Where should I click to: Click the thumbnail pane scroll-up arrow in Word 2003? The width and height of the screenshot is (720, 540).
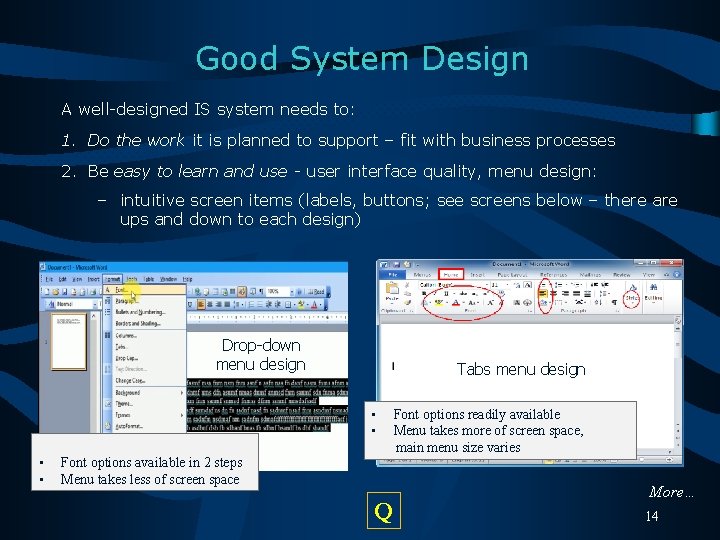[x=94, y=316]
